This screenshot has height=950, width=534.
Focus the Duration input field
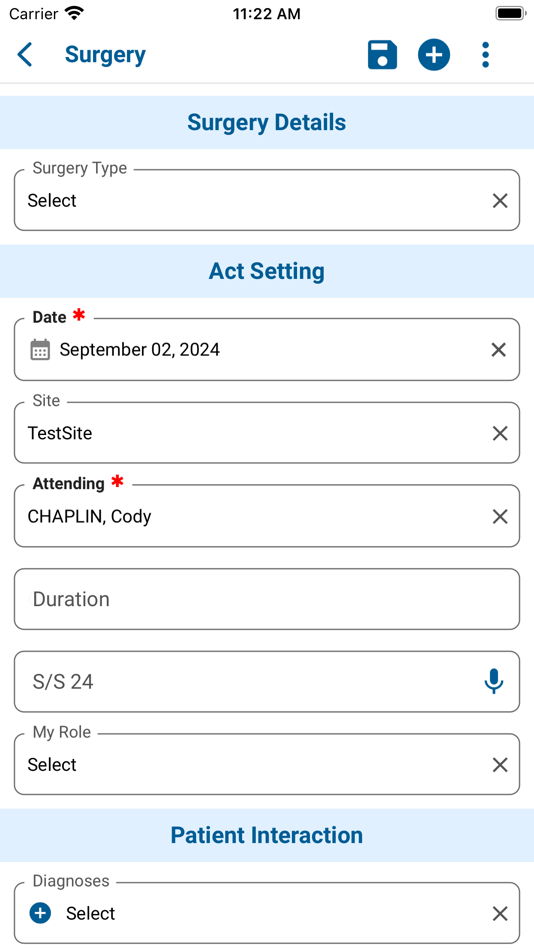pyautogui.click(x=267, y=599)
